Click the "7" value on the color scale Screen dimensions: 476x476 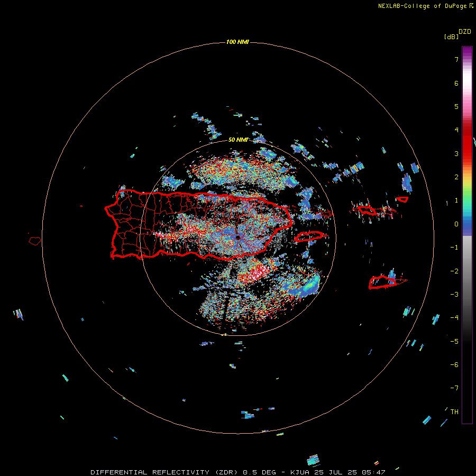click(456, 59)
